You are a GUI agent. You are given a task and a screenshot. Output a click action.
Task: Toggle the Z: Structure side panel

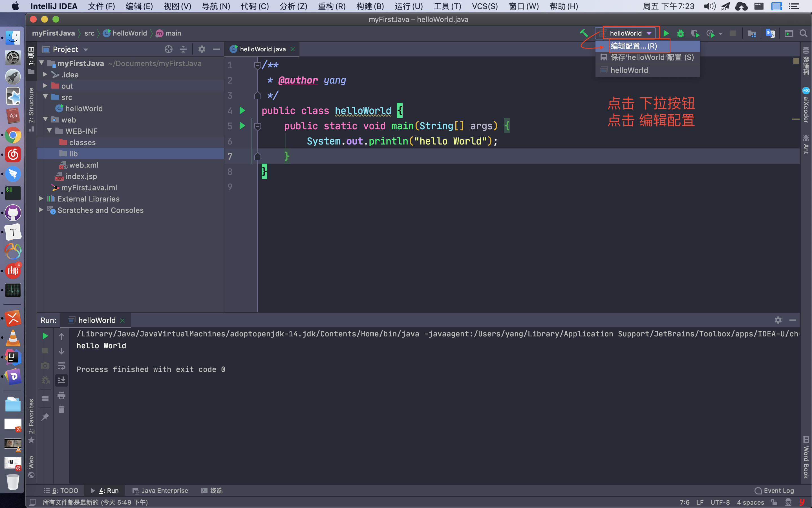click(x=31, y=109)
